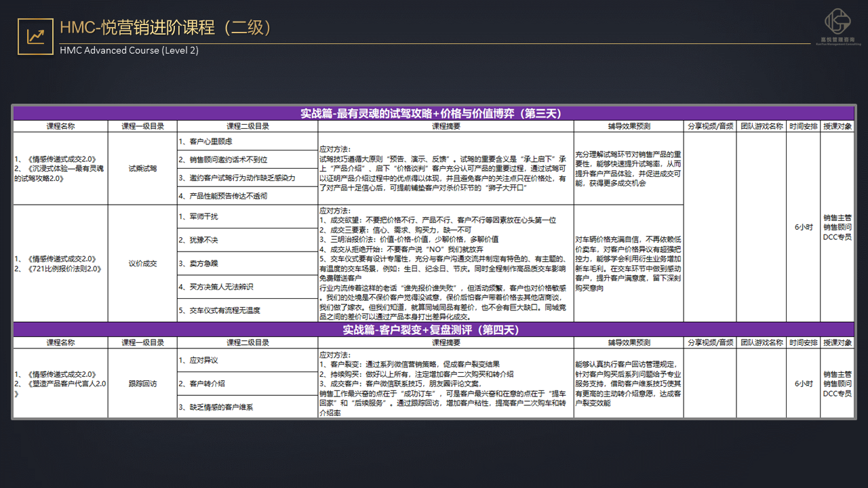
Task: Click the course name cell mentioning 塑造产品客户代言人2.0
Action: (x=60, y=383)
